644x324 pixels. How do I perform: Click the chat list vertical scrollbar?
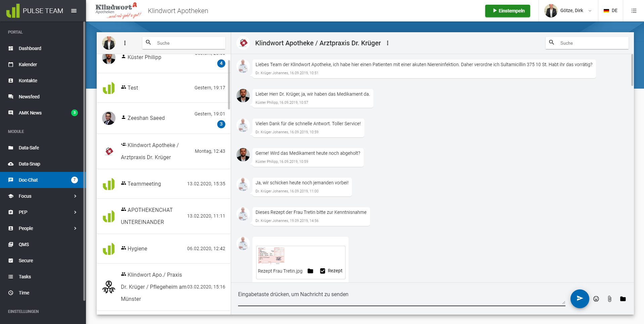[229, 85]
